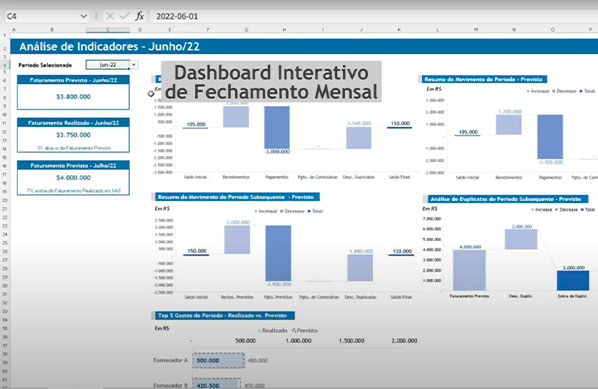Select the Faturamento Previsto Junho/22 card value

coord(73,97)
